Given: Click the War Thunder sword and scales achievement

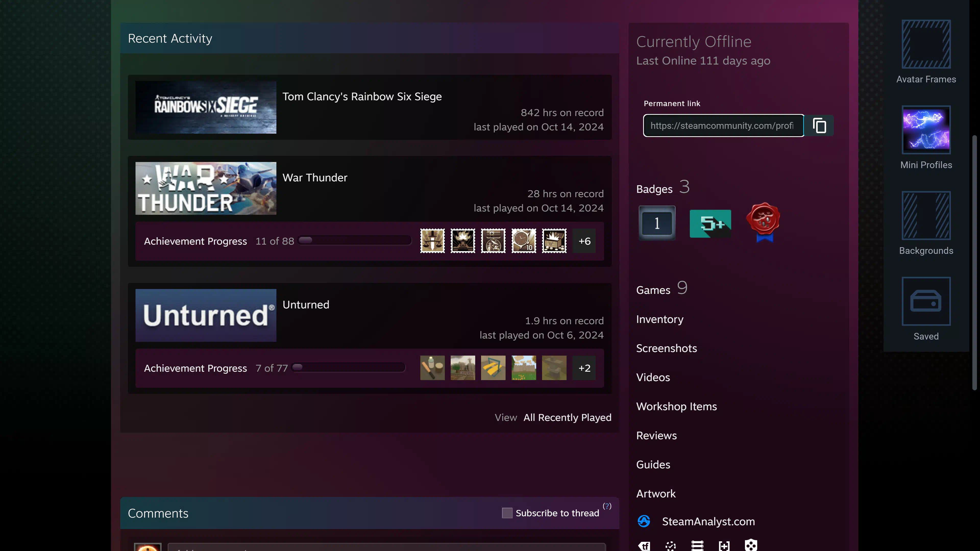Looking at the screenshot, I should tap(432, 241).
